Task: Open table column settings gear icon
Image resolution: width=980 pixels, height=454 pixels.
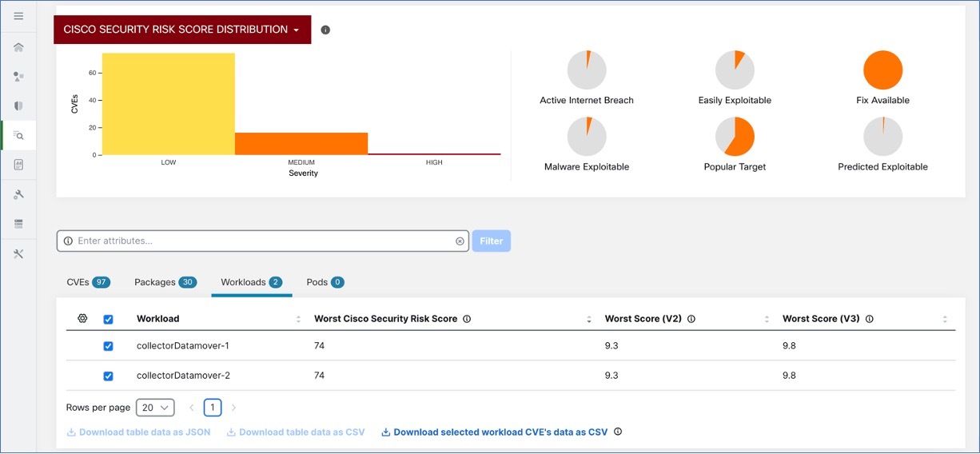Action: (x=82, y=318)
